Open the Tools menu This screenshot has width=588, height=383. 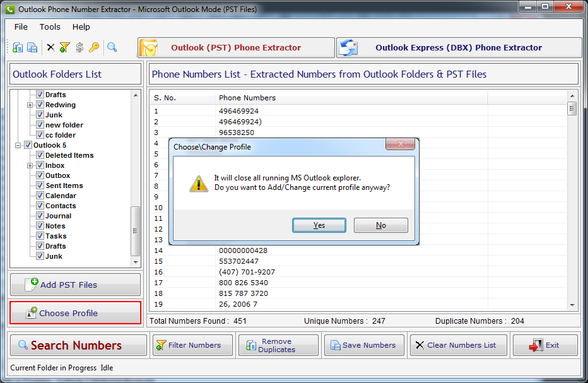50,27
